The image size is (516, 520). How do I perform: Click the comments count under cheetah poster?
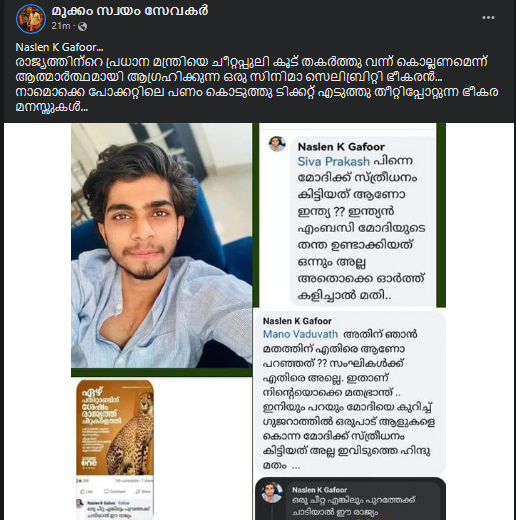[x=127, y=481]
